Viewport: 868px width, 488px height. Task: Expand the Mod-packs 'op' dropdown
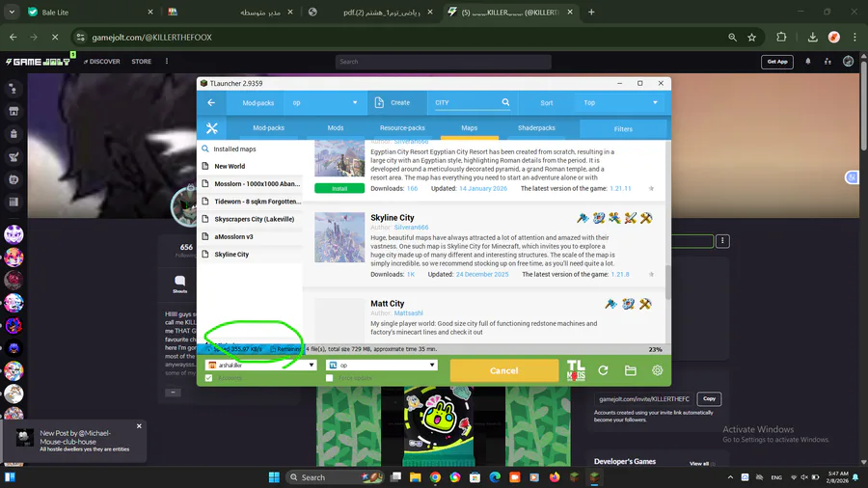coord(324,102)
